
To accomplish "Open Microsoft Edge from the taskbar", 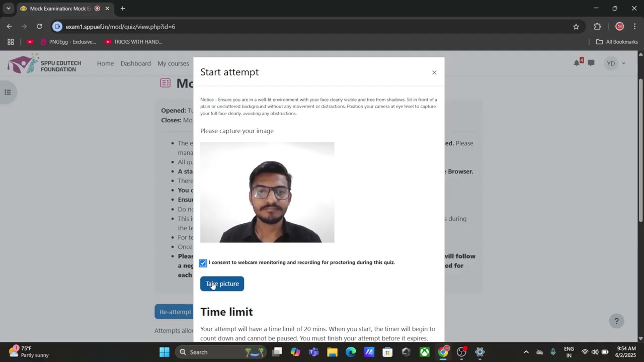I will pos(351,352).
